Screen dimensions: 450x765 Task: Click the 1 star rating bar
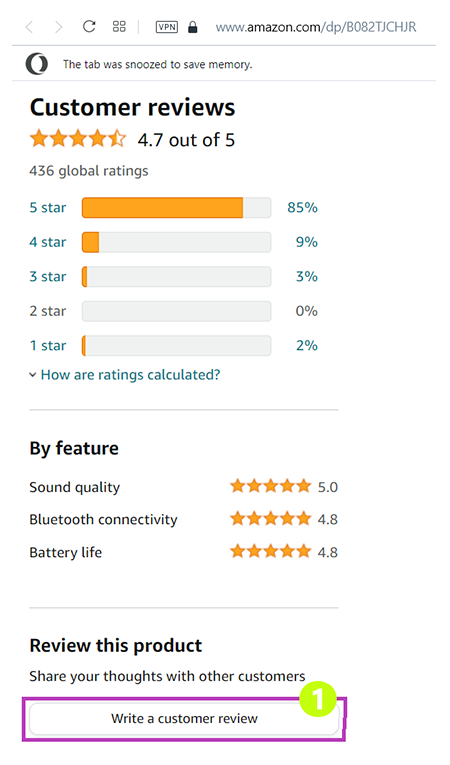click(x=177, y=345)
